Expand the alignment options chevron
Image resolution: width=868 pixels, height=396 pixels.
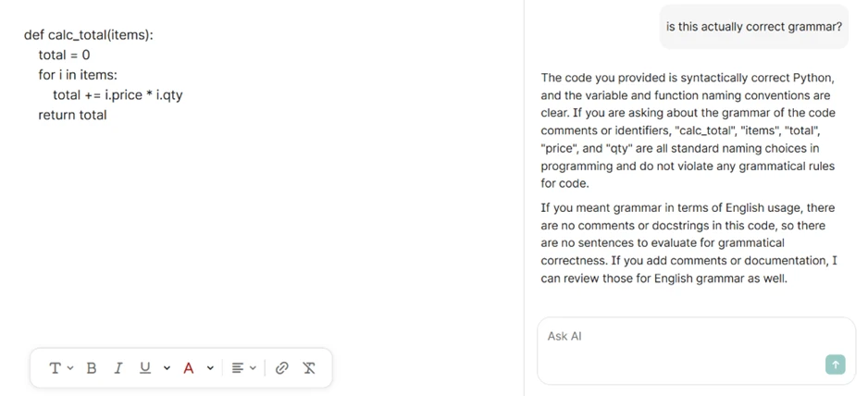tap(253, 367)
